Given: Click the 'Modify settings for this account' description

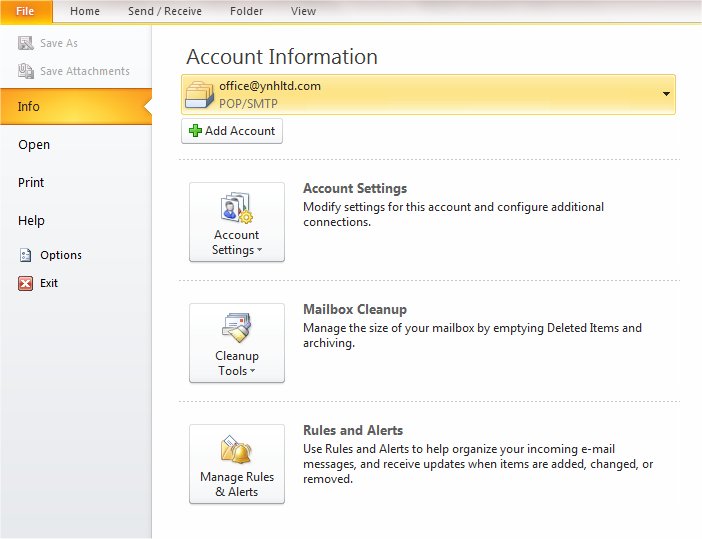Looking at the screenshot, I should coord(454,214).
